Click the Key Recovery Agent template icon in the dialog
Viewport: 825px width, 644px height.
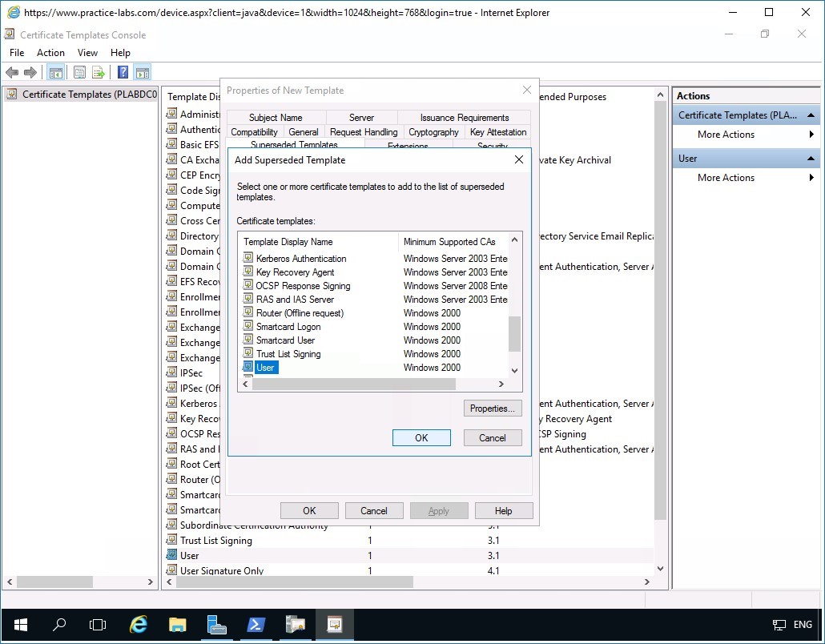[247, 272]
